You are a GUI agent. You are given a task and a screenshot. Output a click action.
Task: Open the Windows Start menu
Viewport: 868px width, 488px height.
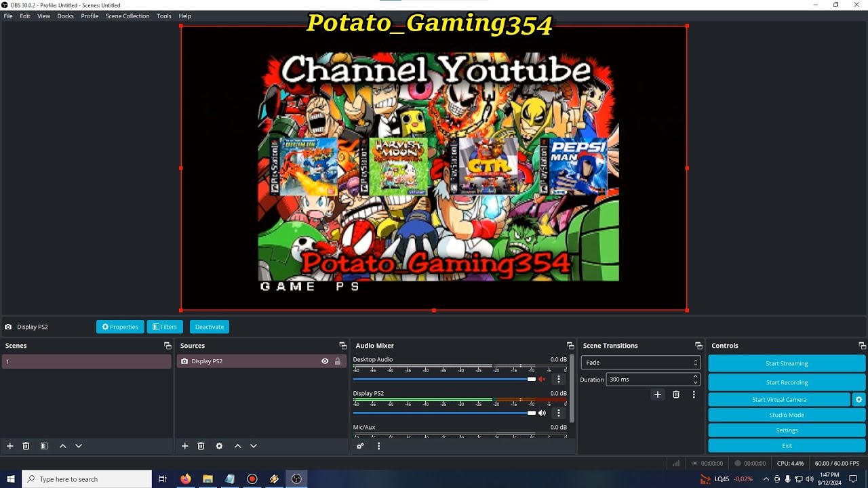tap(11, 479)
